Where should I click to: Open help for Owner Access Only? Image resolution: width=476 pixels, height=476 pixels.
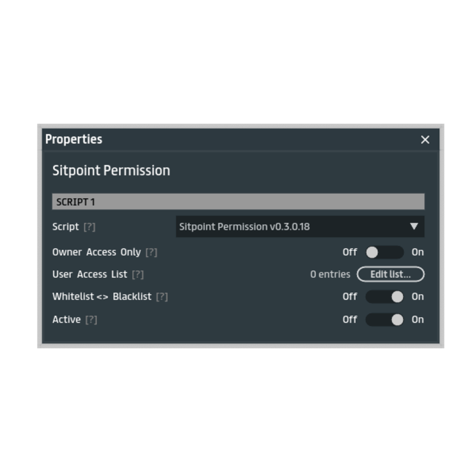tap(151, 252)
